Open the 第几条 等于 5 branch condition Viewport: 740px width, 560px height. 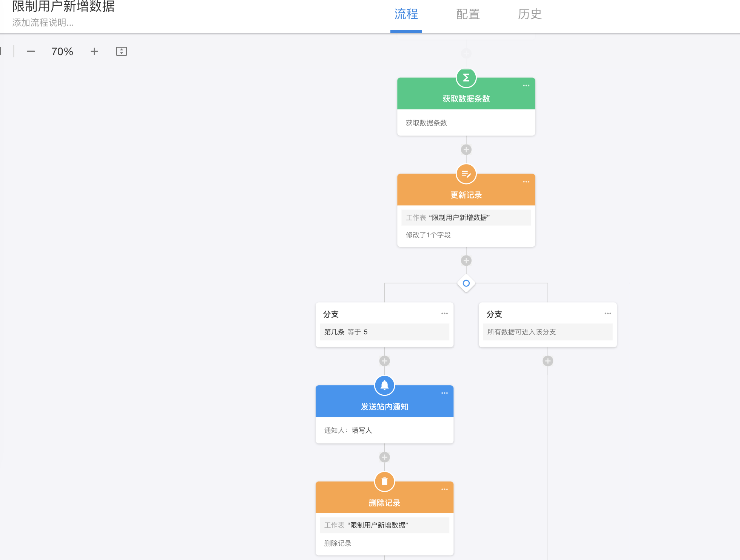click(x=384, y=332)
